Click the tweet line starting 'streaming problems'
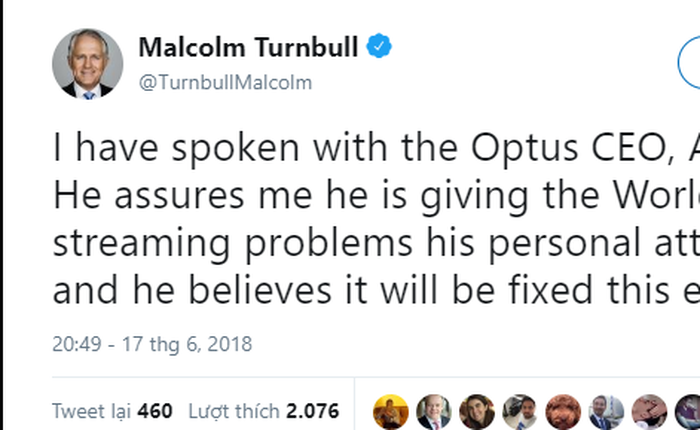700x430 pixels. 375,243
